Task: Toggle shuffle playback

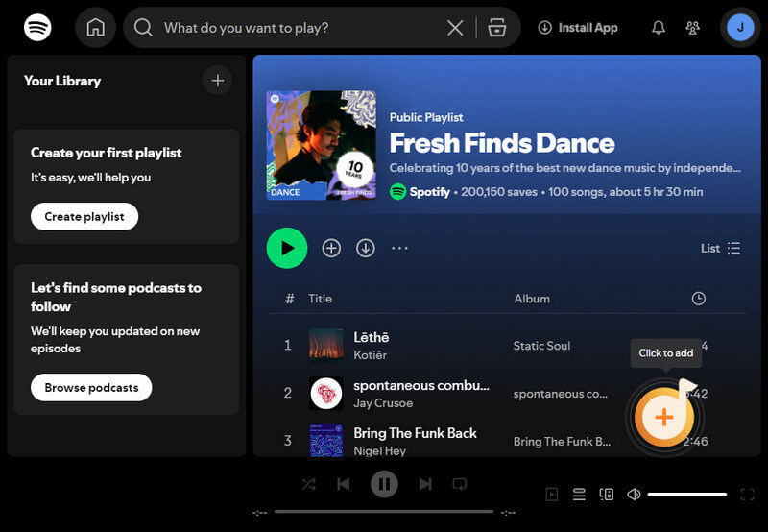Action: [309, 485]
